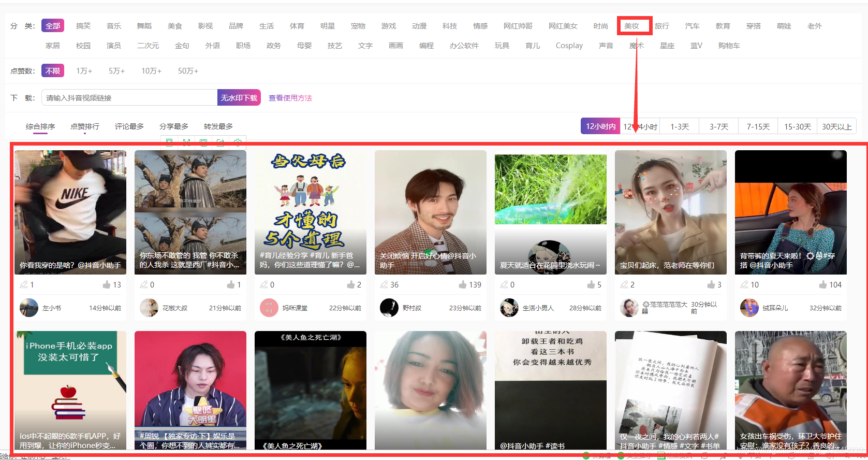Select the 二次元 category

pos(148,46)
